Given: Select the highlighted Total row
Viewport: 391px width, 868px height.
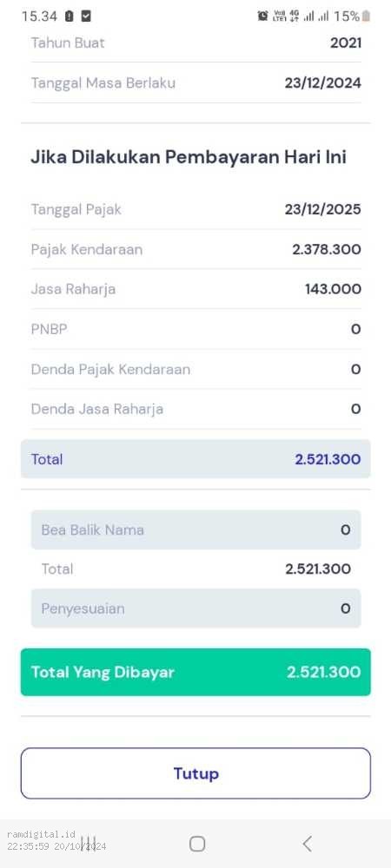Looking at the screenshot, I should click(195, 459).
